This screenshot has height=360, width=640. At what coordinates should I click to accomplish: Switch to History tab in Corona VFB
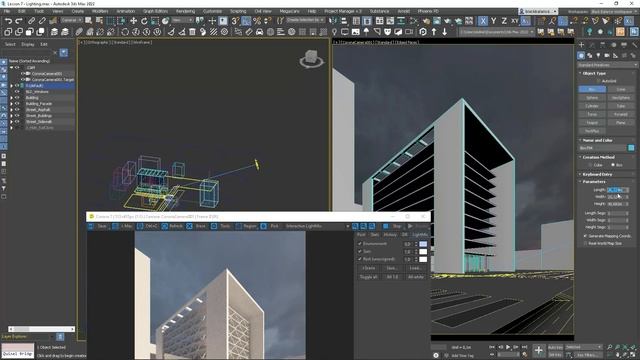pos(390,235)
